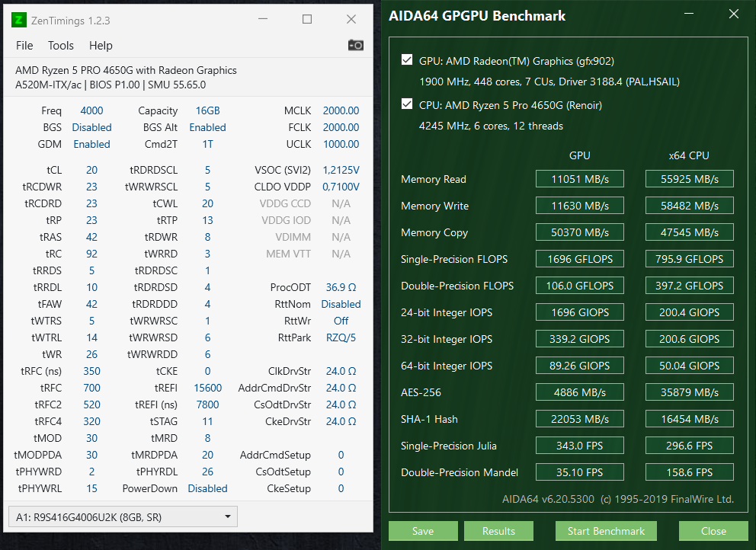Click the GPU Memory Copy value 50370 MB/s

[579, 232]
